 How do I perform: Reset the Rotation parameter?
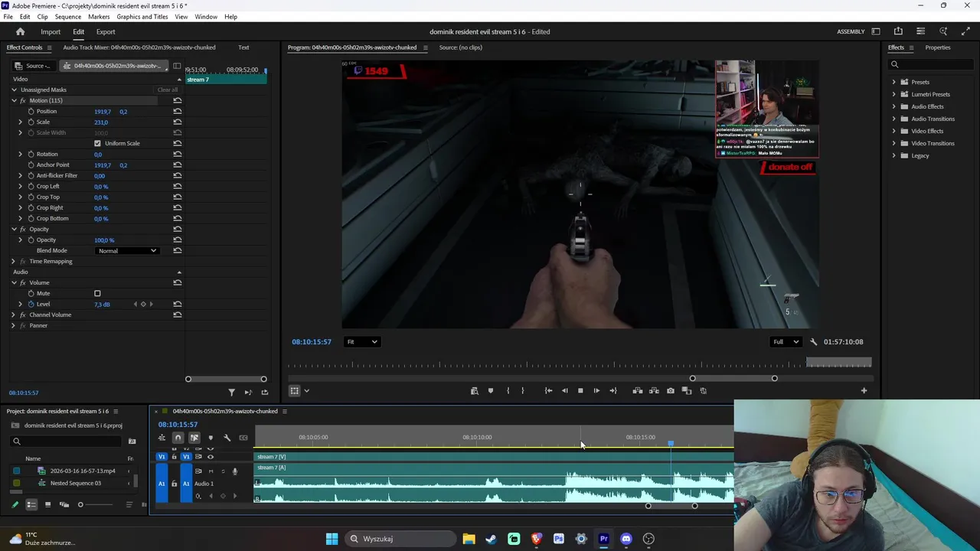[178, 155]
